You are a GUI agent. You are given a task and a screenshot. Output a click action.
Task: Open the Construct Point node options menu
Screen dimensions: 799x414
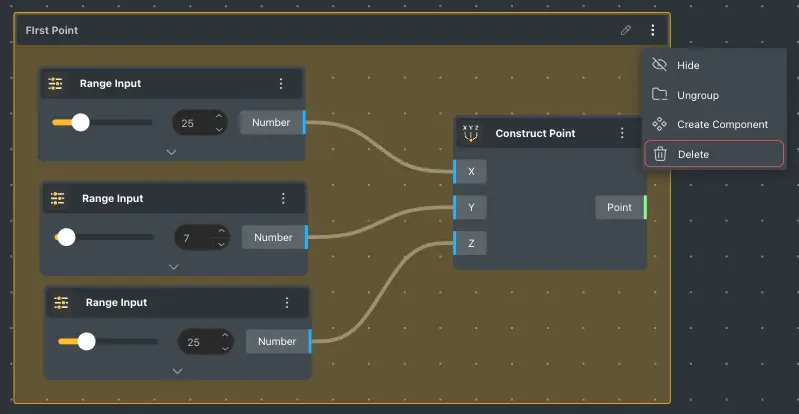coord(622,133)
